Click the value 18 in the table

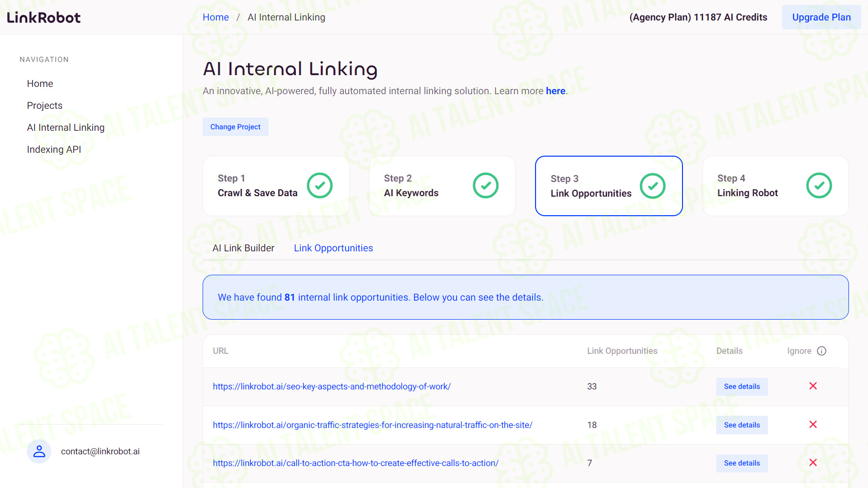pyautogui.click(x=592, y=425)
